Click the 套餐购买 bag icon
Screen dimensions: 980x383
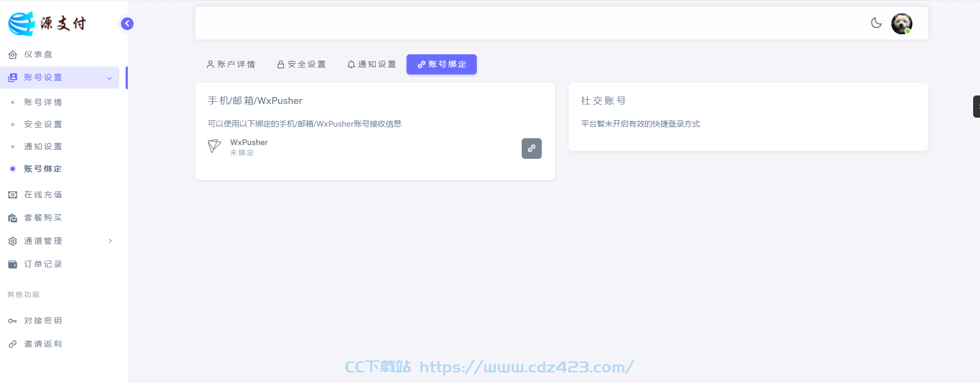click(13, 218)
